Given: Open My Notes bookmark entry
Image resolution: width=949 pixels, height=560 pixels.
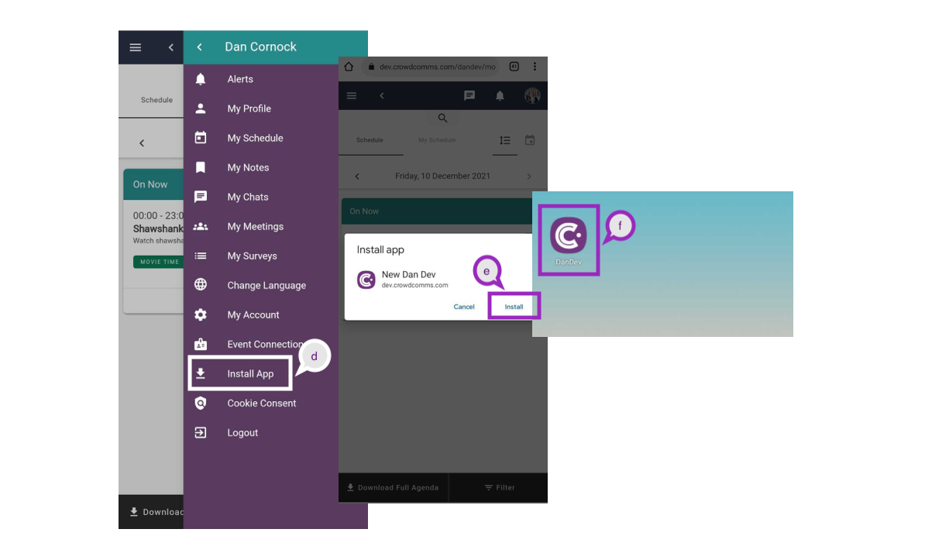Looking at the screenshot, I should click(248, 167).
